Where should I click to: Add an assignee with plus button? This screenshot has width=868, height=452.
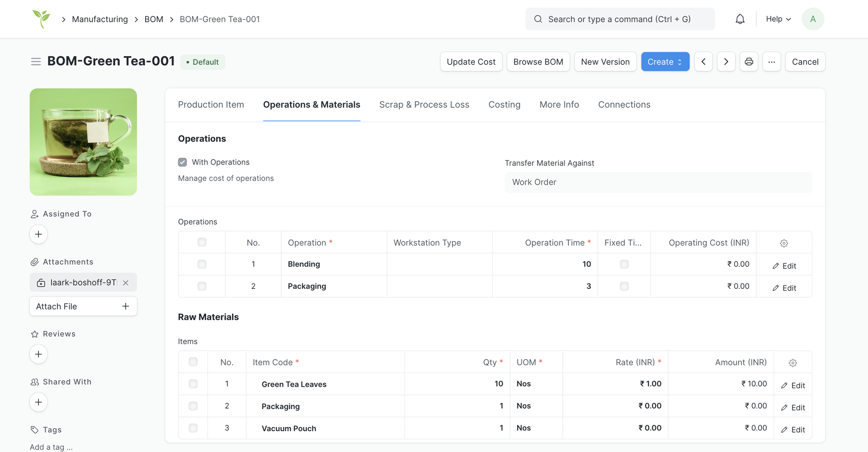[38, 234]
